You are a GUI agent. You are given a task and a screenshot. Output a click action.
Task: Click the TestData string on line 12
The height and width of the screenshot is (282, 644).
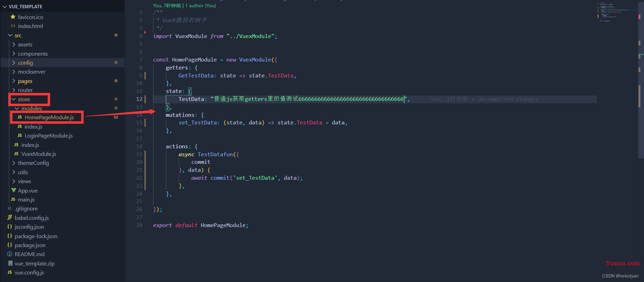(309, 99)
